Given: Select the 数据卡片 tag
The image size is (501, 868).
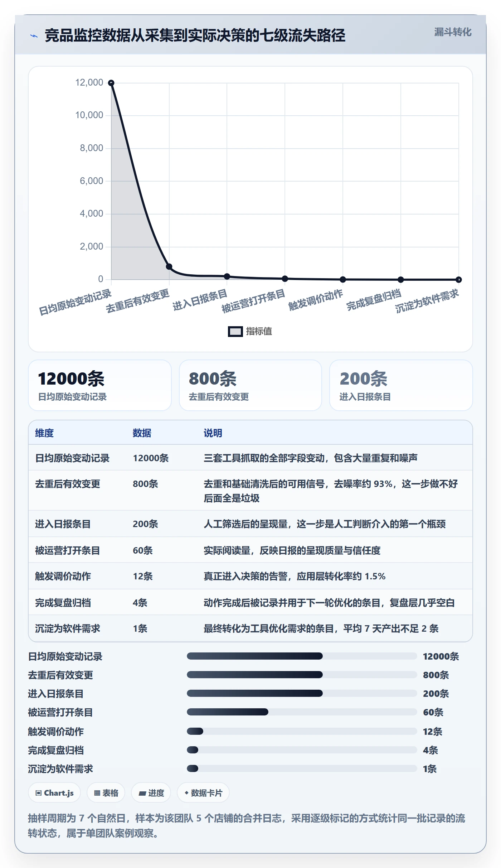Looking at the screenshot, I should coord(203,793).
